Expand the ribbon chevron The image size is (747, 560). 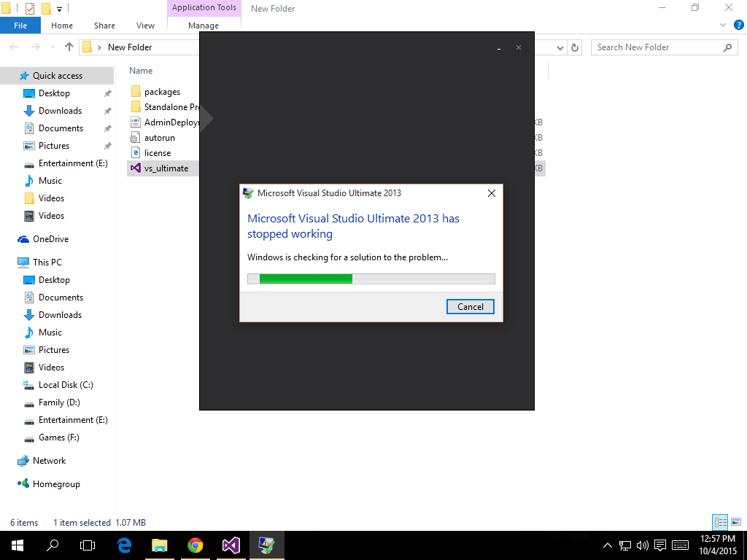tap(723, 25)
